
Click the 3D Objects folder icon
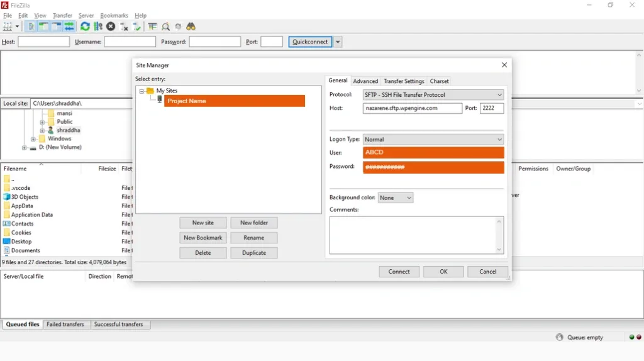(x=6, y=197)
